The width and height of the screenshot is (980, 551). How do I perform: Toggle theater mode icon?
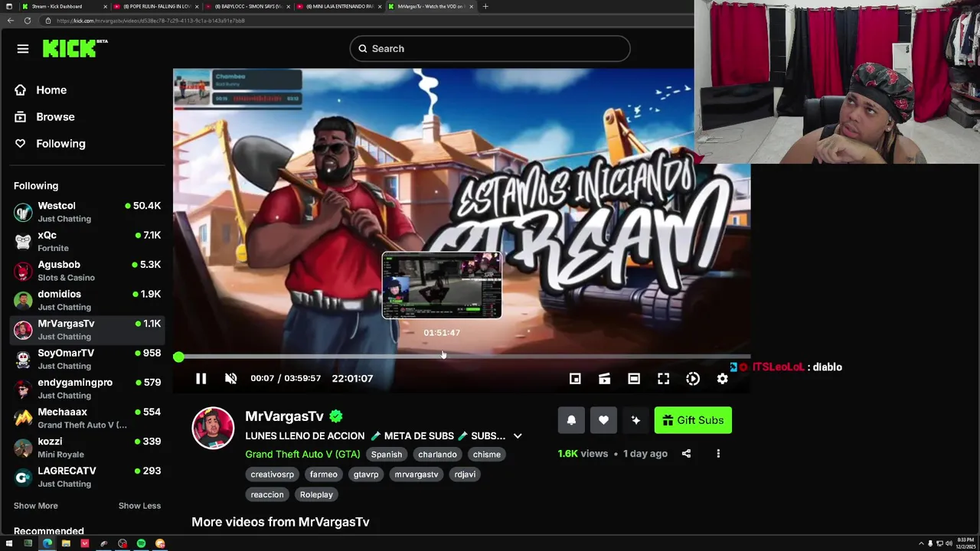click(x=634, y=379)
